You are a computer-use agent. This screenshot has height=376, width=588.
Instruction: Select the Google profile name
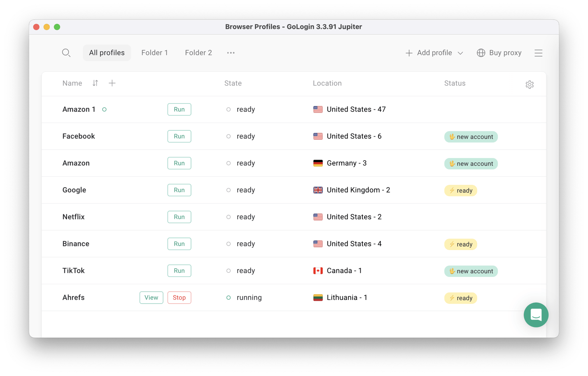[x=74, y=190]
